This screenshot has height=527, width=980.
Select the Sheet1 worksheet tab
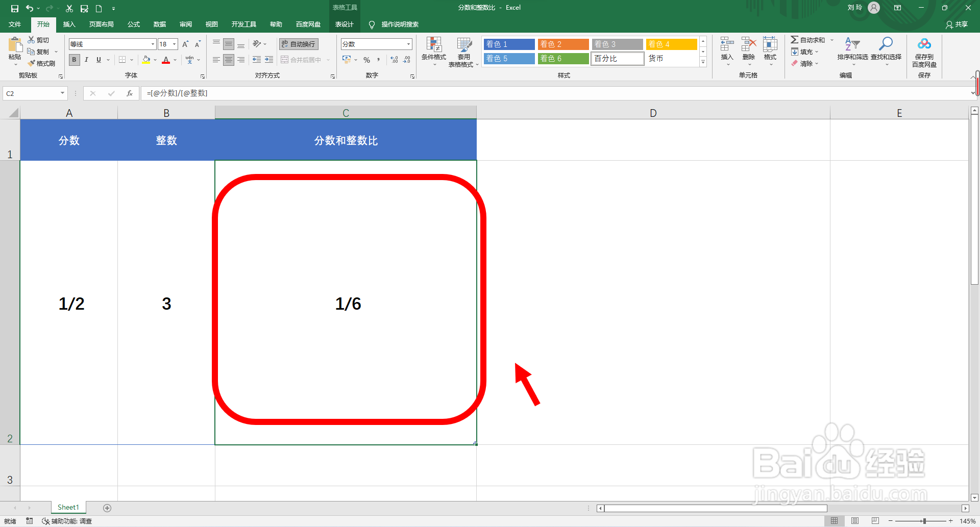point(68,507)
